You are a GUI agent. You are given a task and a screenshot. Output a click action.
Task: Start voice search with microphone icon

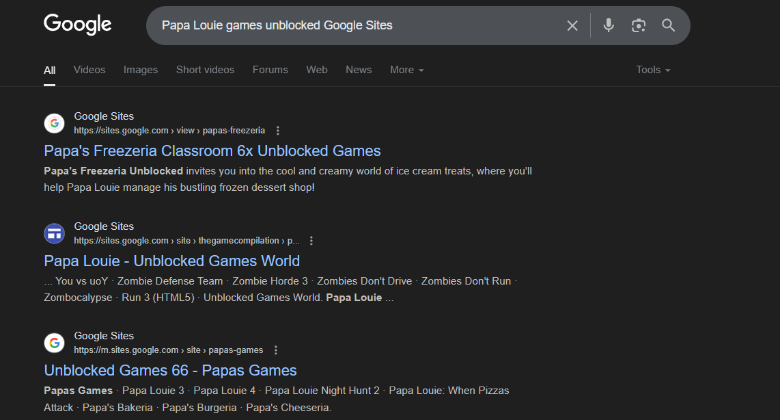(x=608, y=25)
